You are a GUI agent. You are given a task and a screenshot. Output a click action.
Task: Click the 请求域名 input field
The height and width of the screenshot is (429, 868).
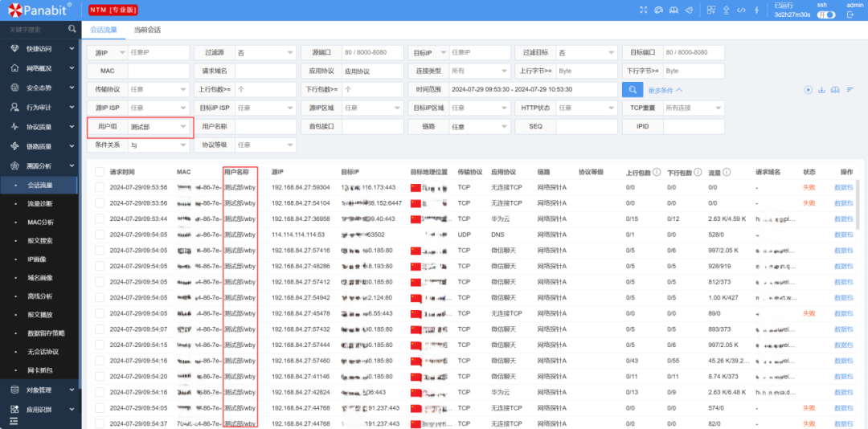[266, 71]
